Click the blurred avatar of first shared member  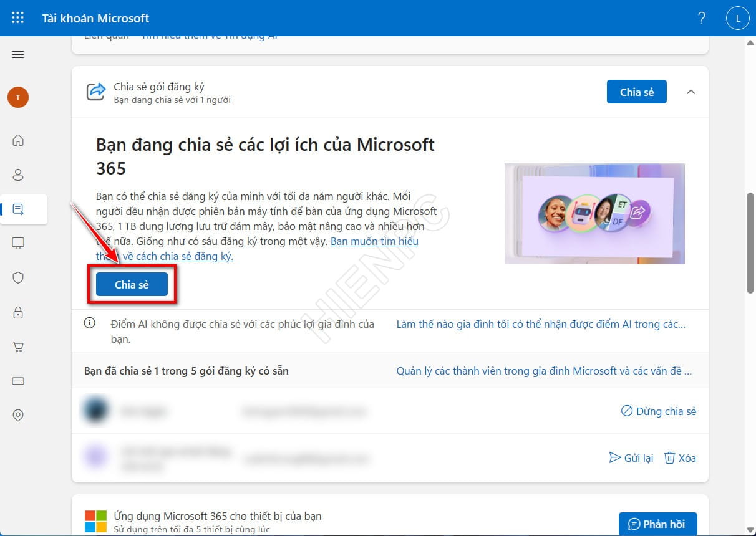click(95, 411)
